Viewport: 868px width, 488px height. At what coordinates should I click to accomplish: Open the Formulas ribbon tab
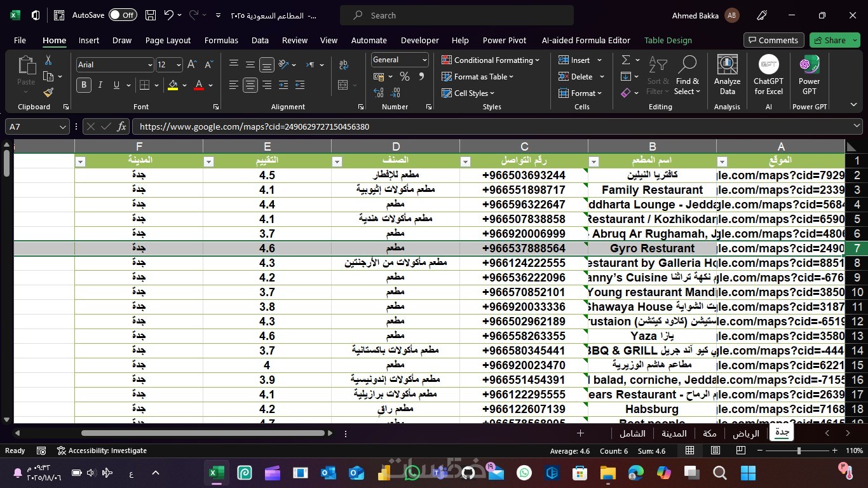[221, 40]
